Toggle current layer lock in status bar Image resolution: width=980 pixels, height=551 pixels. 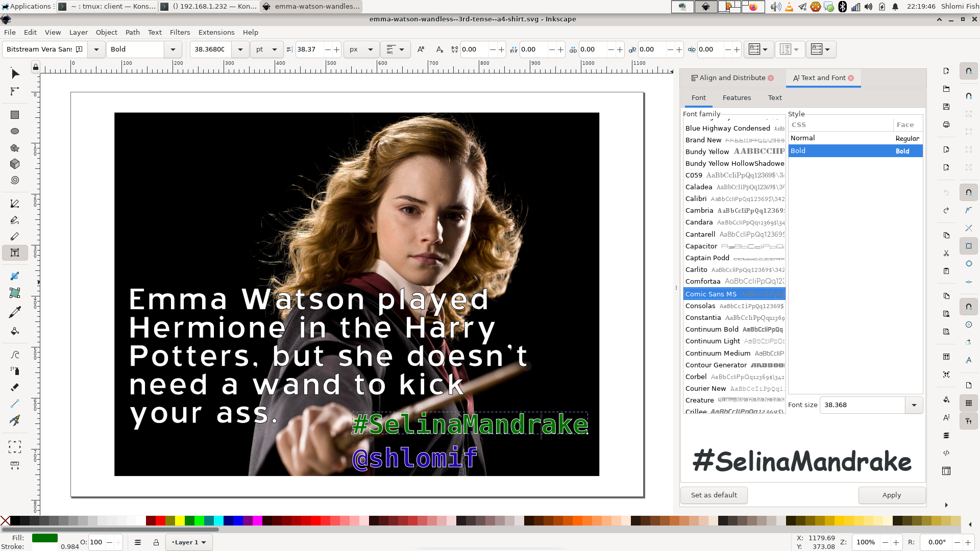pyautogui.click(x=156, y=542)
